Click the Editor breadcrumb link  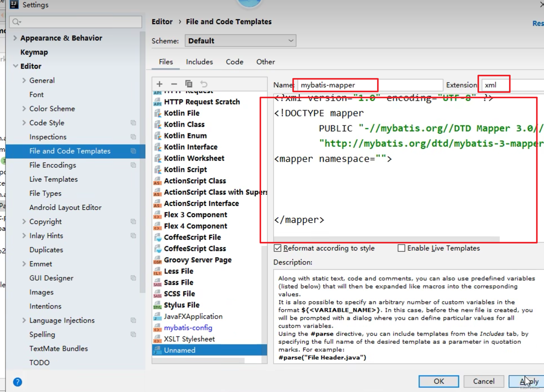pos(162,22)
